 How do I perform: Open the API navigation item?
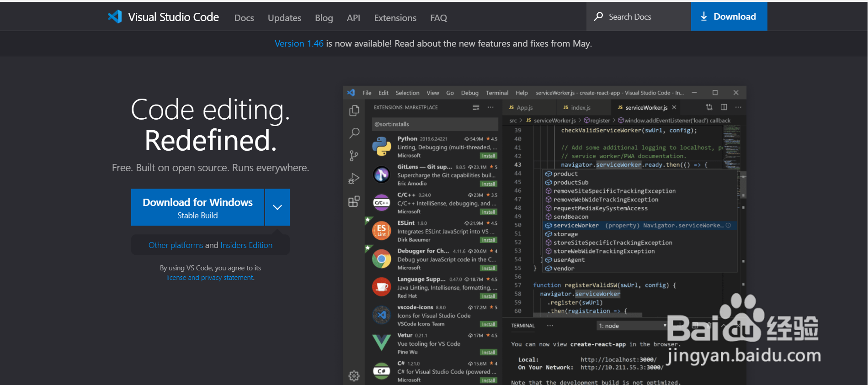353,18
